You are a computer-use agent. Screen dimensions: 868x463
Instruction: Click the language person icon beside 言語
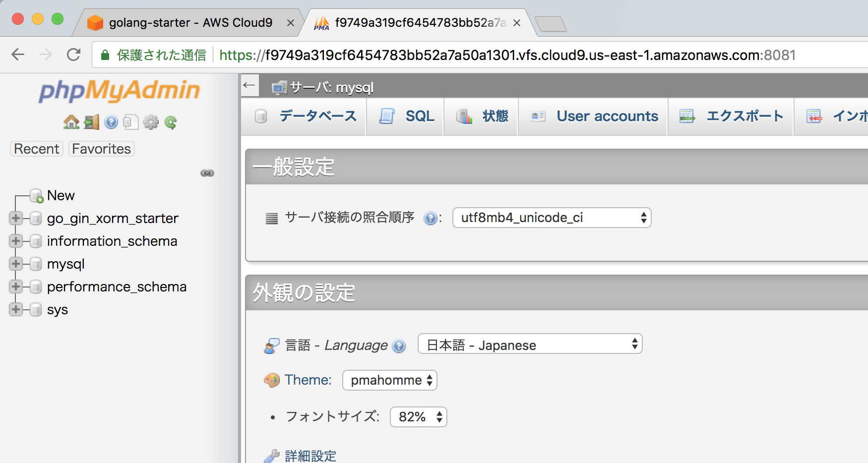pyautogui.click(x=272, y=346)
